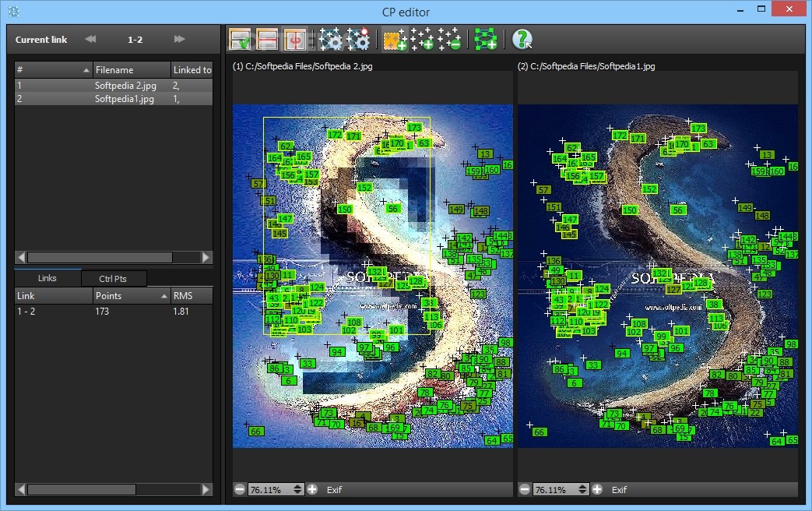Viewport: 812px width, 511px height.
Task: Sort by the # column header
Action: click(53, 69)
